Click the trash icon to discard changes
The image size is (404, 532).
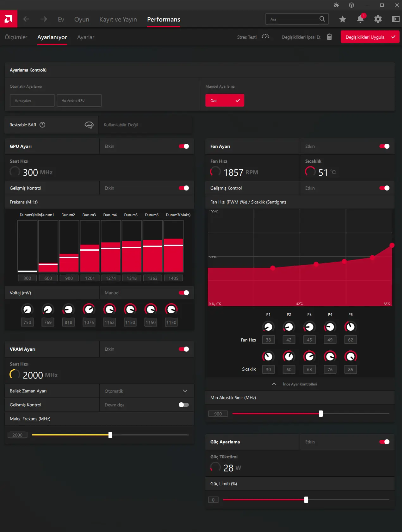click(329, 37)
